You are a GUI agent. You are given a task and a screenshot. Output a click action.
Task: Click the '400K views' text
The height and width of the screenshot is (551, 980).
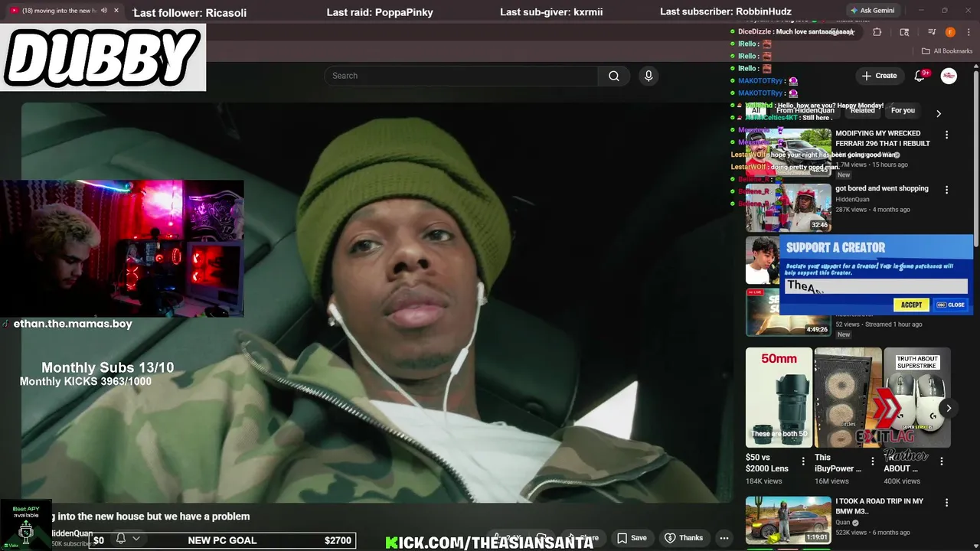[x=902, y=481]
